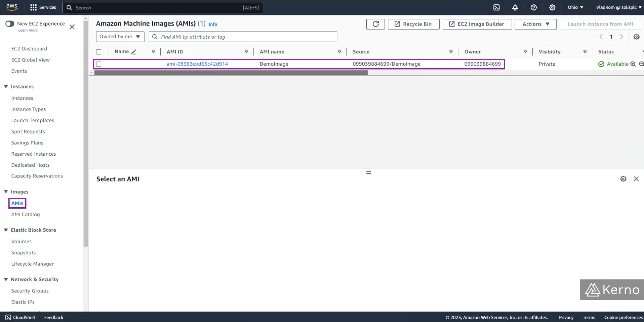Open Elastic IPs page
The width and height of the screenshot is (644, 322).
click(23, 302)
